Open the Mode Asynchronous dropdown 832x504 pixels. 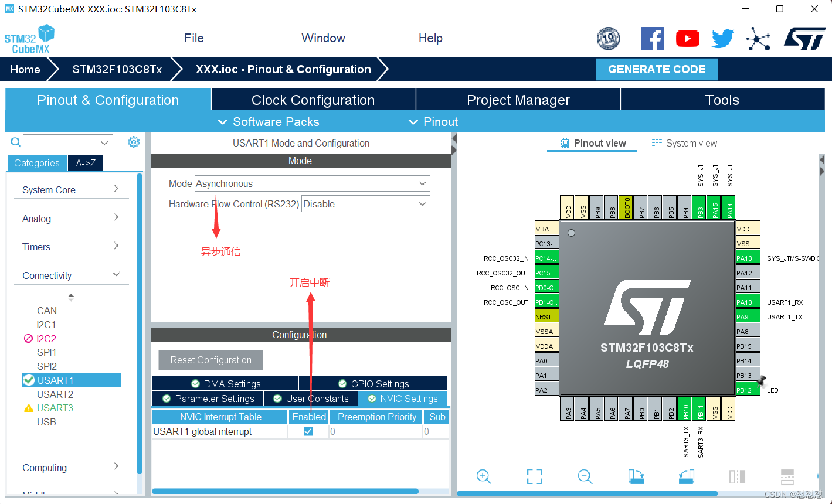(313, 183)
